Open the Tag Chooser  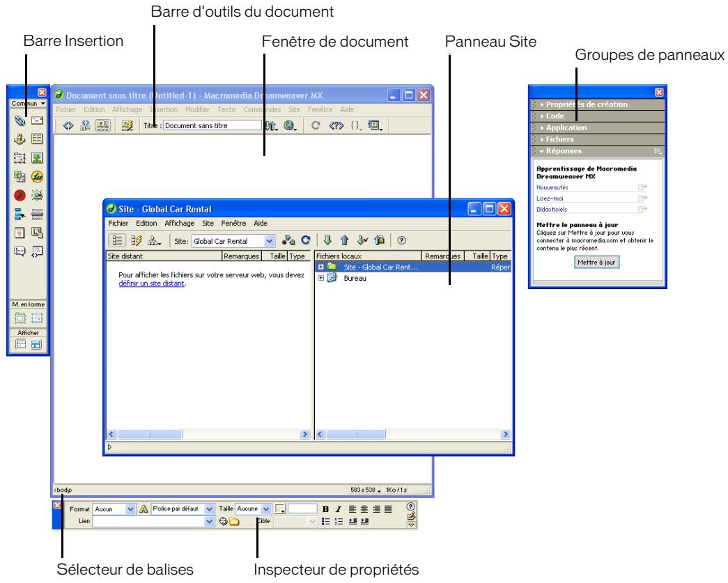[x=37, y=251]
